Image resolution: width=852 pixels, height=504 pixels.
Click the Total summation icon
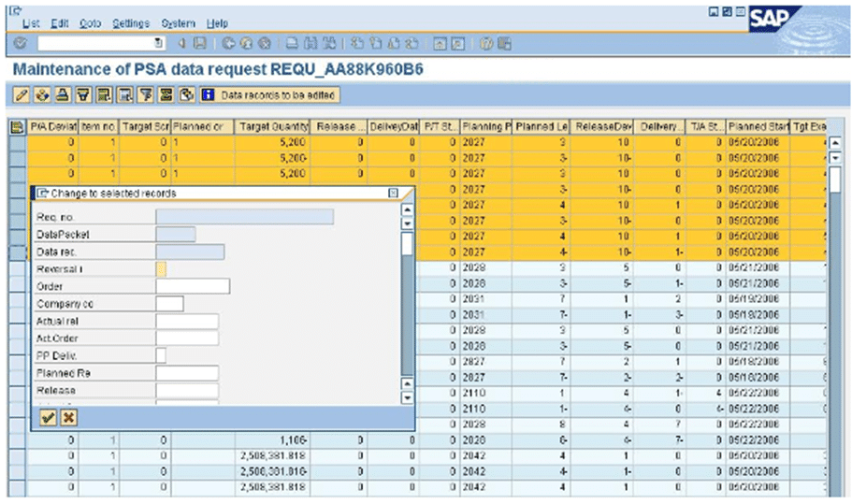point(166,95)
